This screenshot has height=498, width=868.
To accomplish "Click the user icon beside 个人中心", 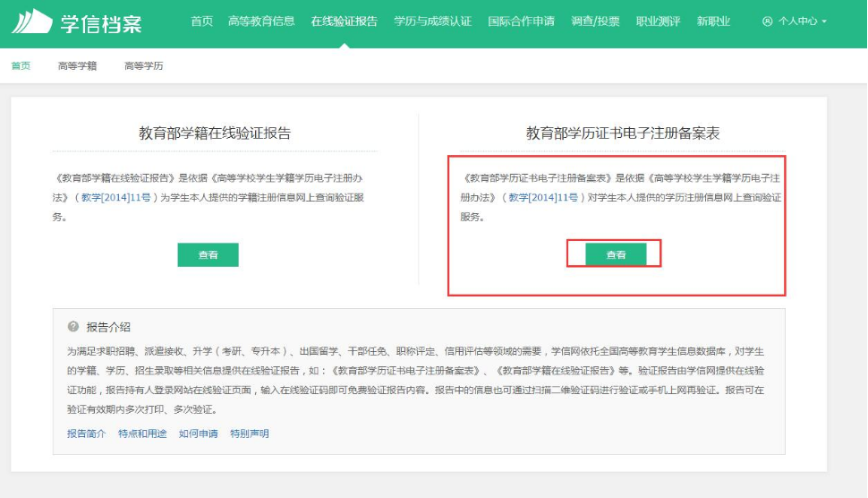I will 767,21.
